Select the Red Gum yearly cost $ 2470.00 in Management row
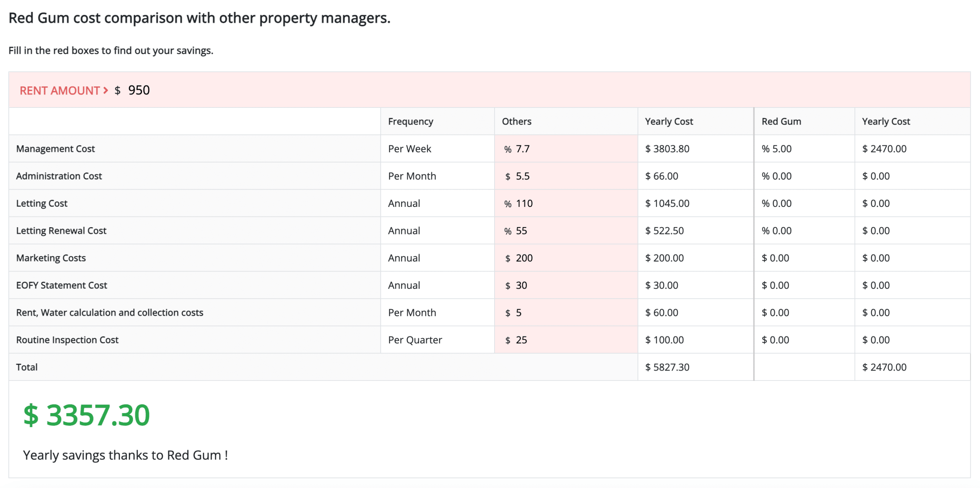This screenshot has height=488, width=980. pyautogui.click(x=884, y=149)
